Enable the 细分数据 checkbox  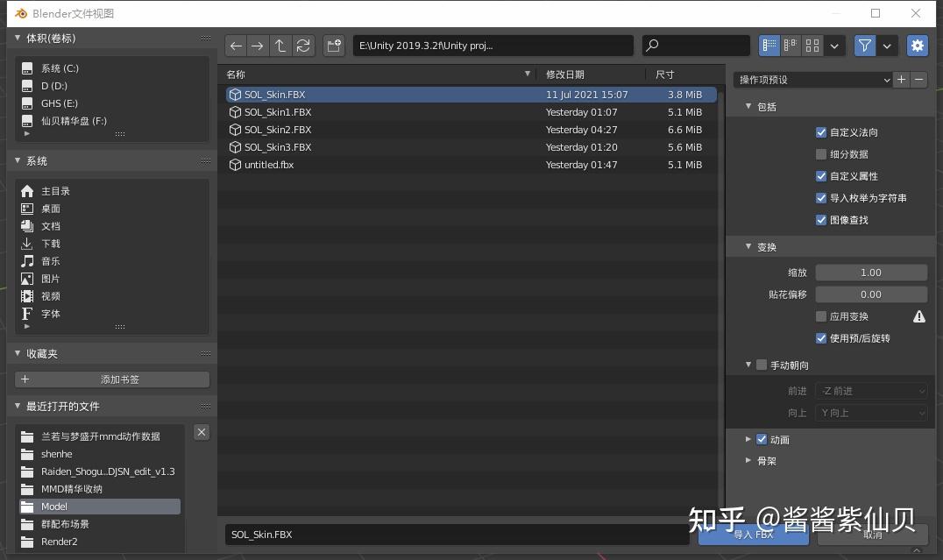point(821,154)
